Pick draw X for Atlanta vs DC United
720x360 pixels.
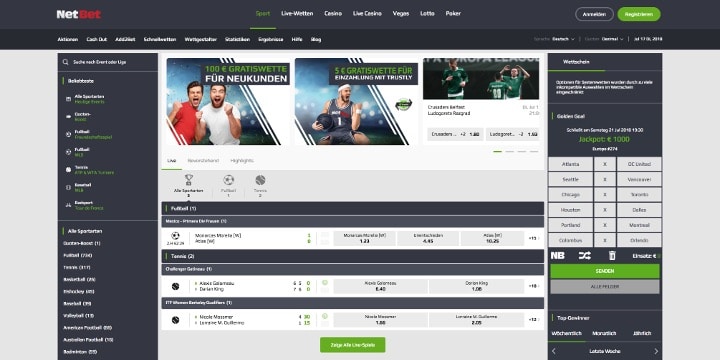click(x=605, y=164)
